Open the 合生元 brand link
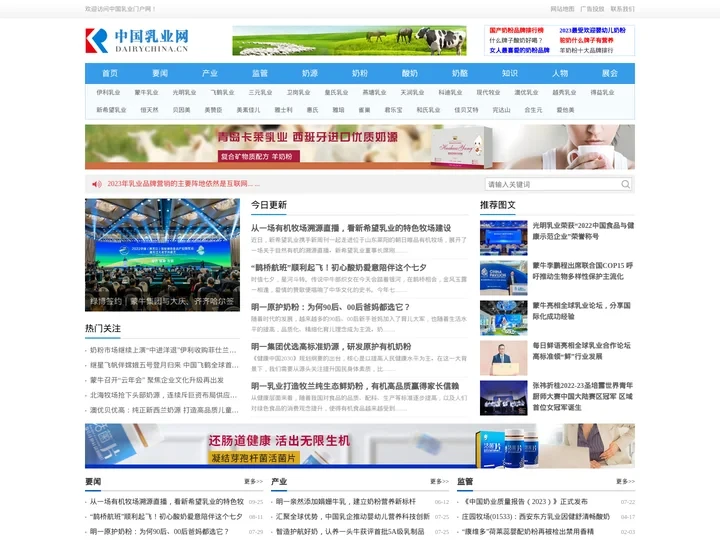The width and height of the screenshot is (720, 540). coord(533,110)
